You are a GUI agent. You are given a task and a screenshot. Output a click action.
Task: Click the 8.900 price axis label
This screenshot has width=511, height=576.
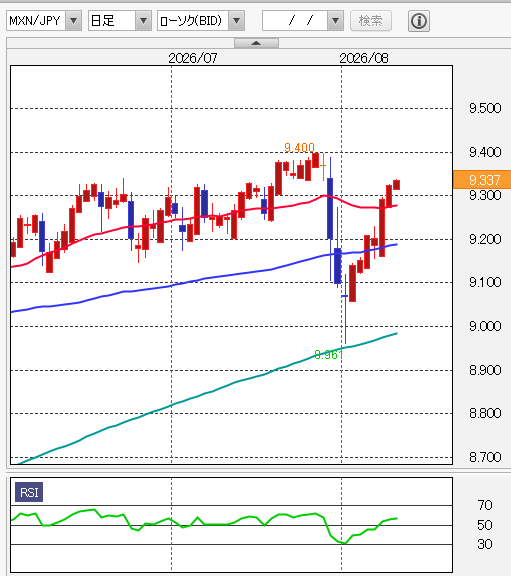coord(485,370)
